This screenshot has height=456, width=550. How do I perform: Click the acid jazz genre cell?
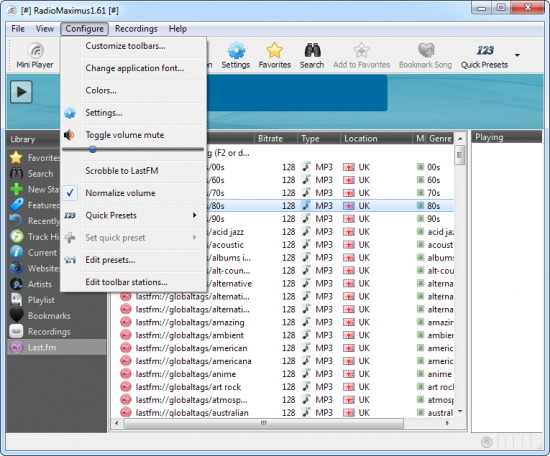[x=441, y=232]
